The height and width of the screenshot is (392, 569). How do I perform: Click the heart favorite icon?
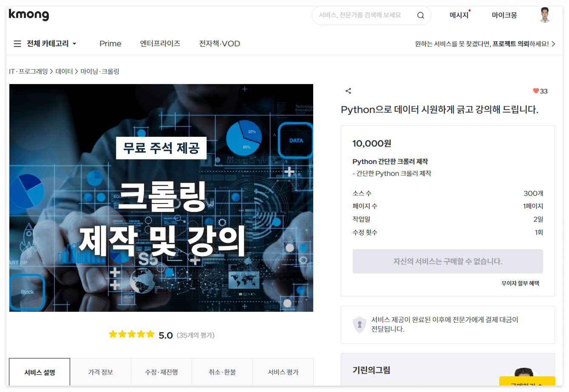point(536,91)
